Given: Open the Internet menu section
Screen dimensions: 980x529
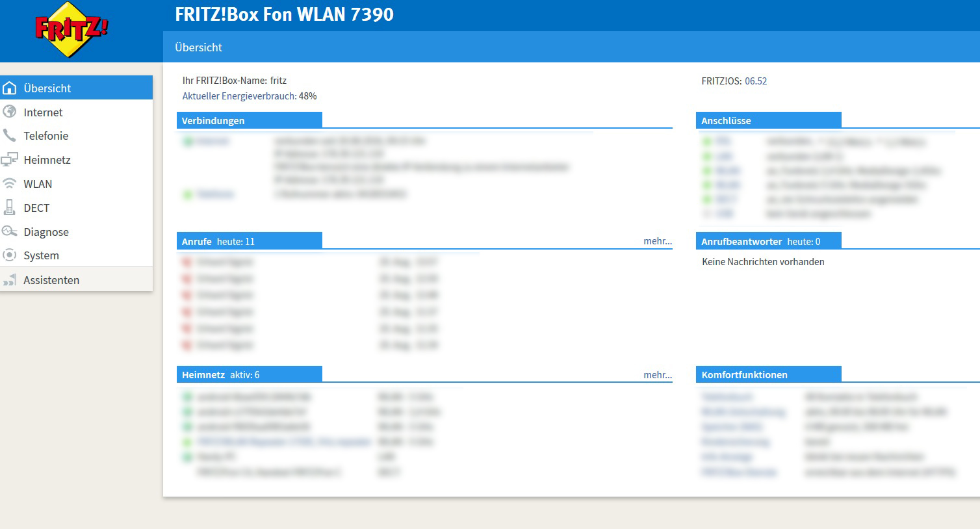Looking at the screenshot, I should [x=43, y=112].
